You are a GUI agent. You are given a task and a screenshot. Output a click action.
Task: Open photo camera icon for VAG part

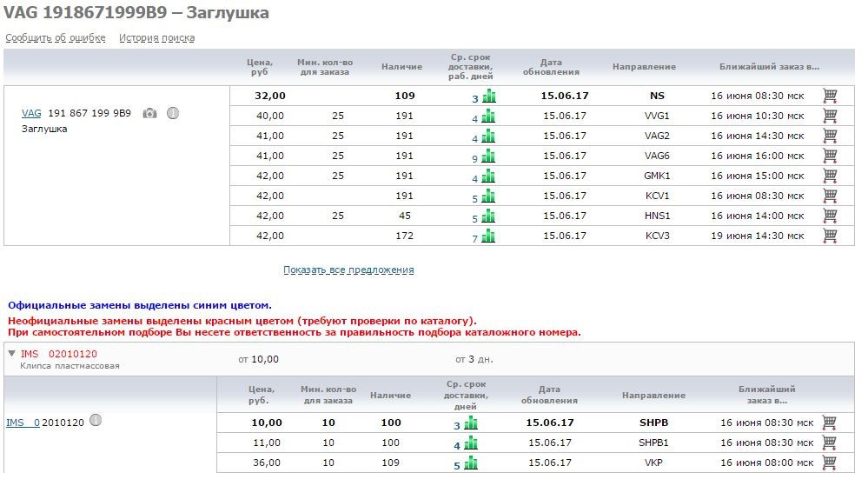[149, 113]
